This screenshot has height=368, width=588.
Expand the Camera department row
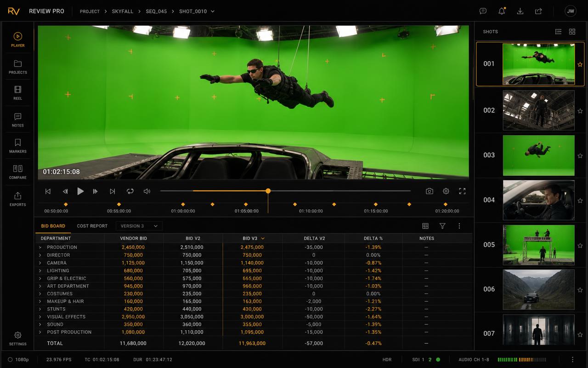[40, 263]
